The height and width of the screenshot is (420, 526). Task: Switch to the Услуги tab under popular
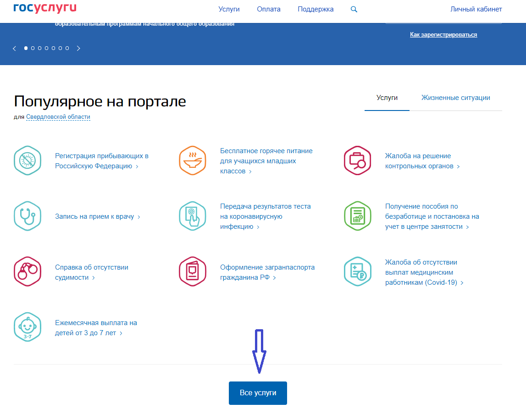387,98
